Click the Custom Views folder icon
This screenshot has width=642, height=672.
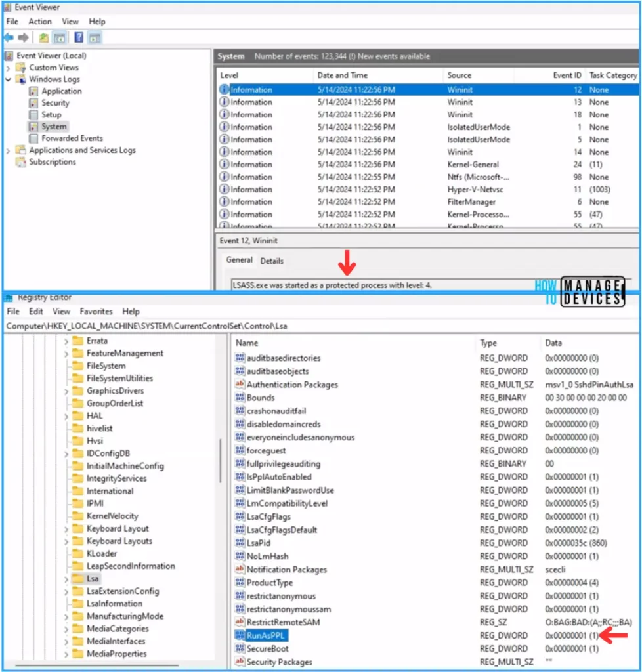(20, 68)
